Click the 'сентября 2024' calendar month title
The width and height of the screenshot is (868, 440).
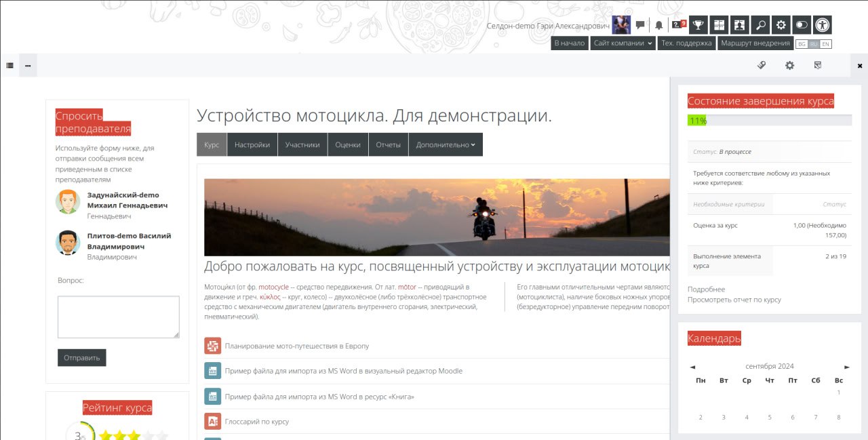point(770,367)
